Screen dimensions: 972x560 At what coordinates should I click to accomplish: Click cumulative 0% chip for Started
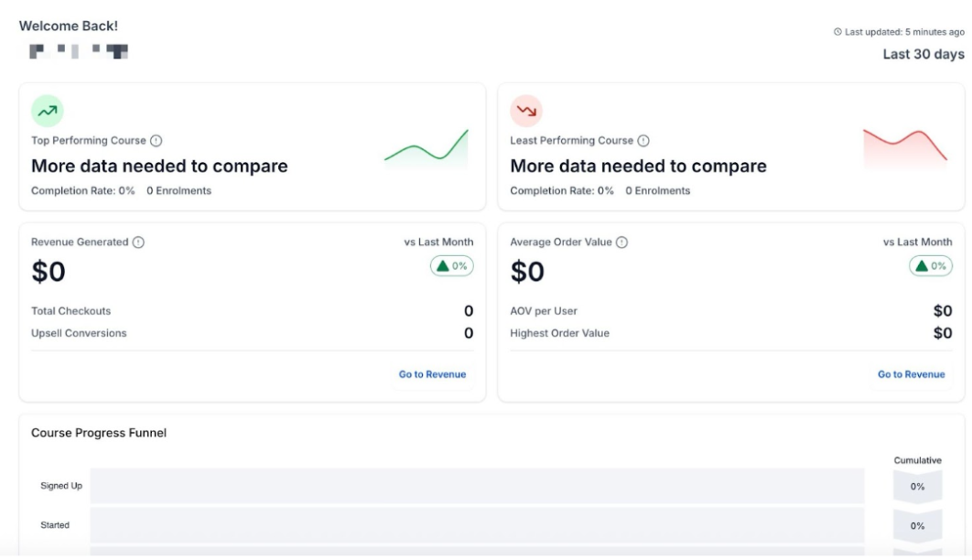point(917,526)
